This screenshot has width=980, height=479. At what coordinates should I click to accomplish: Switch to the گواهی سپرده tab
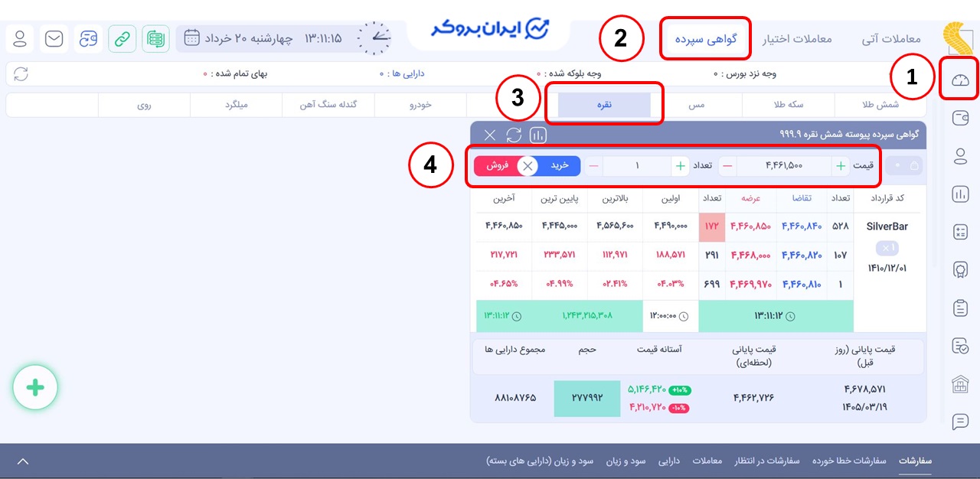705,38
